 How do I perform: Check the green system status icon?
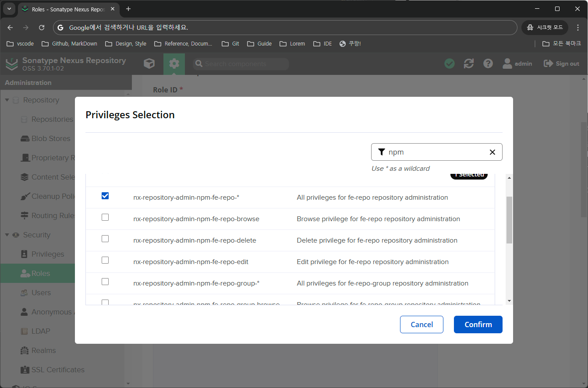click(x=450, y=63)
